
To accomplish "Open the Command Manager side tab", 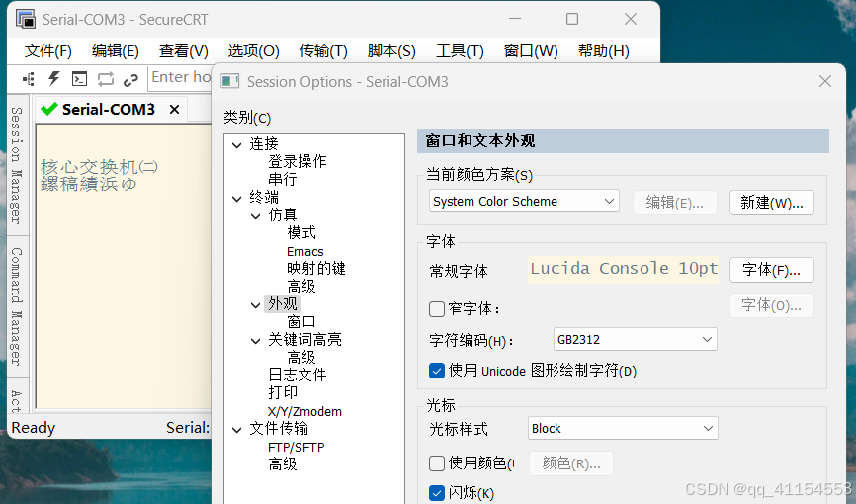I will pos(17,306).
